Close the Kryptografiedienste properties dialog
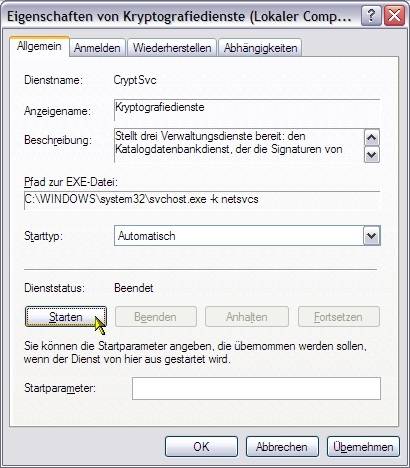Screen dimensions: 410x468 394,15
